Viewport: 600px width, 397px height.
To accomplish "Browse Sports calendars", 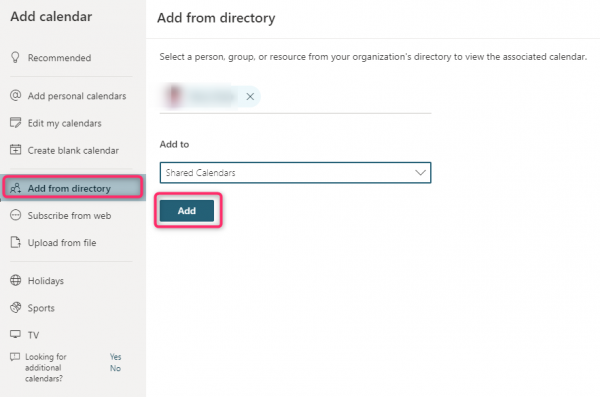I will coord(41,308).
